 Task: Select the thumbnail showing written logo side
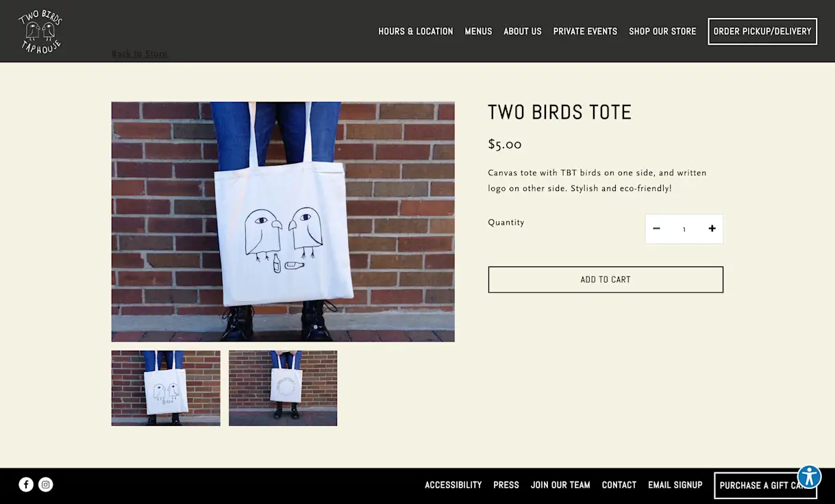283,388
